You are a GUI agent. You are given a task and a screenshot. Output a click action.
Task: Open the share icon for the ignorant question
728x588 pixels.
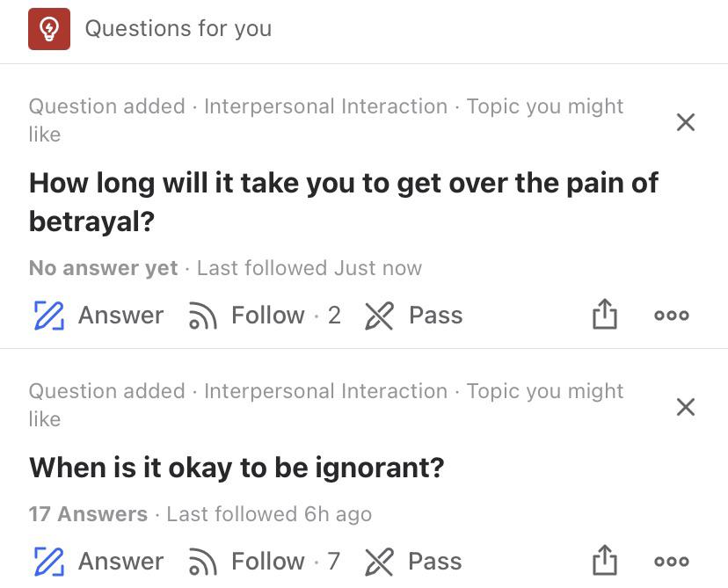tap(605, 559)
